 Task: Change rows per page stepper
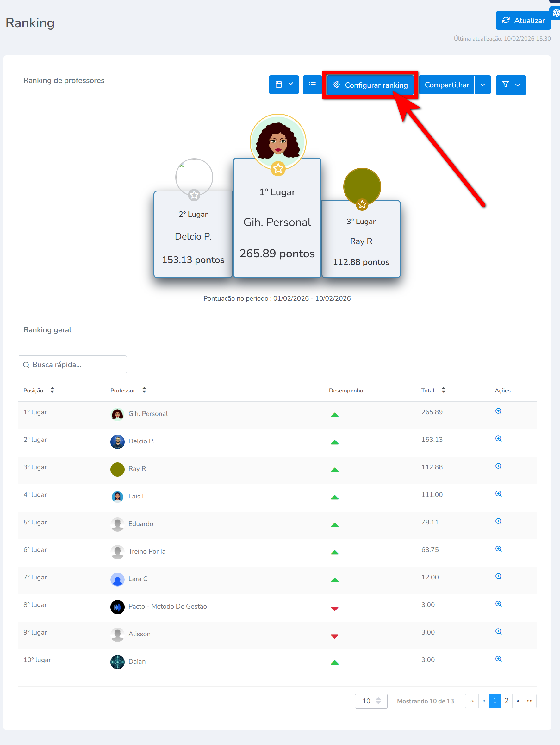[378, 701]
